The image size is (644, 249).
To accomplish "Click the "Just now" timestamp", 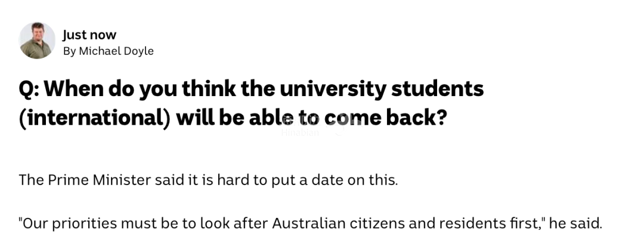I will pos(89,35).
